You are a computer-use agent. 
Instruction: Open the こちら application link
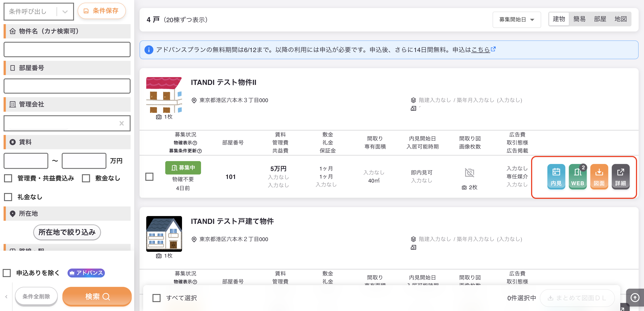click(x=480, y=50)
